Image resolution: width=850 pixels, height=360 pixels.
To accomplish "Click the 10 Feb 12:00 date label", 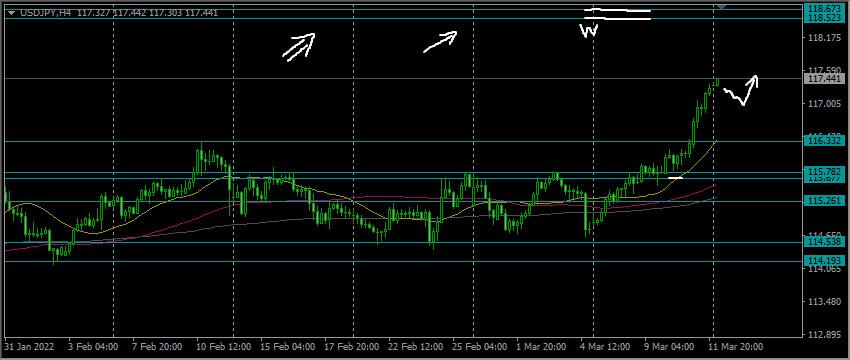I will [x=223, y=346].
